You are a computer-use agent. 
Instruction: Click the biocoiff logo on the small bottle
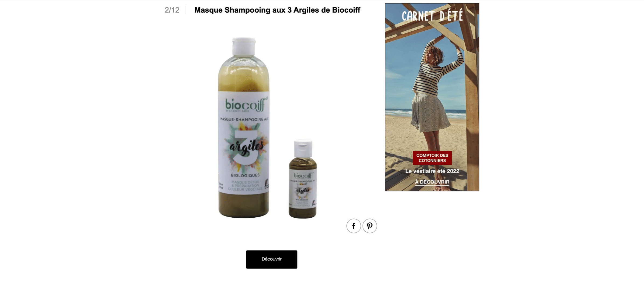tap(303, 176)
